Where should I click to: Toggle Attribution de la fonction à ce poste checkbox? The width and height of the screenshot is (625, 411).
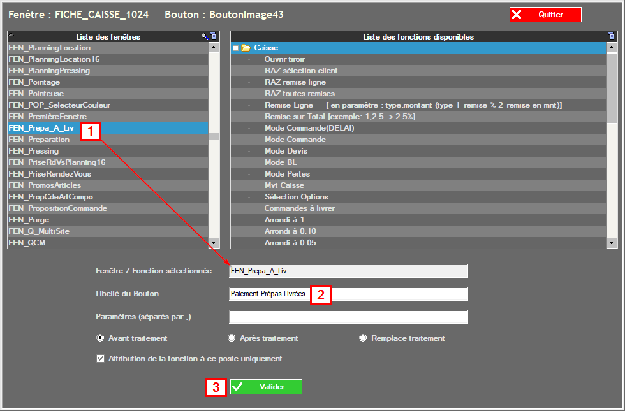[x=98, y=357]
